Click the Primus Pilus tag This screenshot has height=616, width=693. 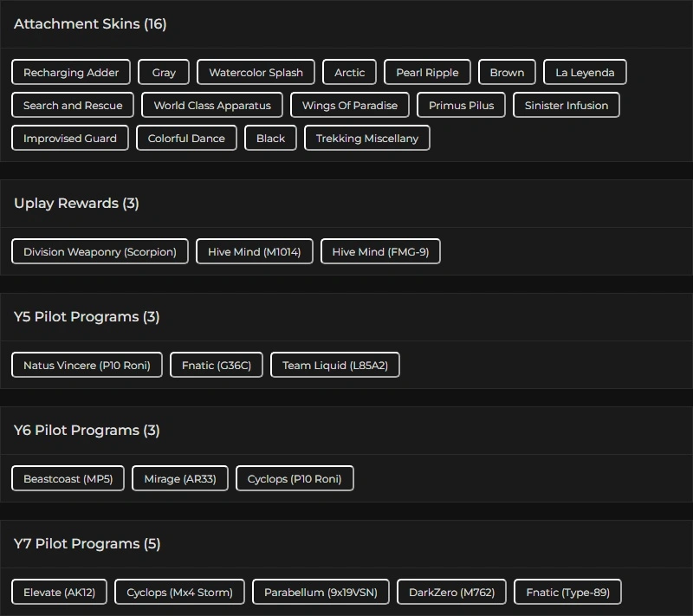461,105
